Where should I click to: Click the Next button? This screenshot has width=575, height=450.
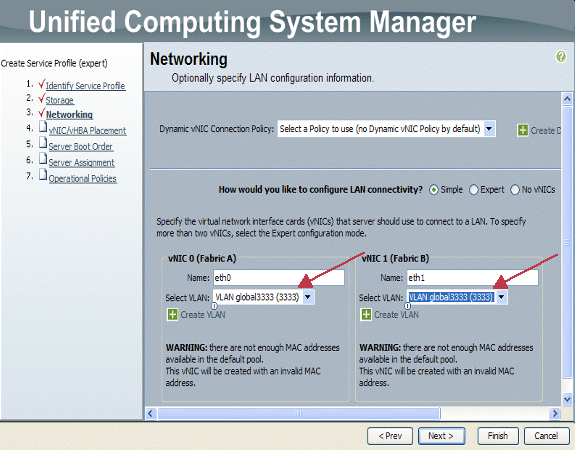(442, 436)
